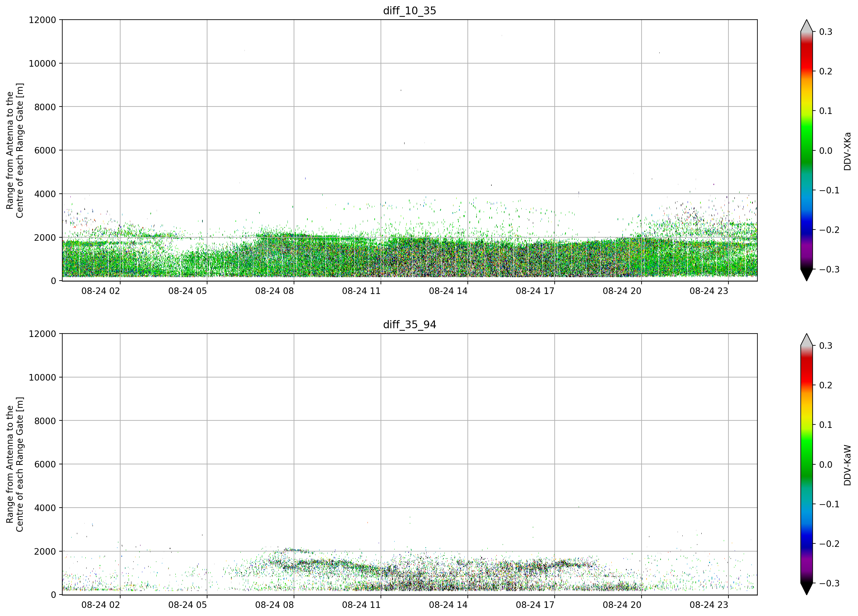Click the 0.0 value on DDV-KaW colorbar
The image size is (858, 616).
[x=826, y=465]
